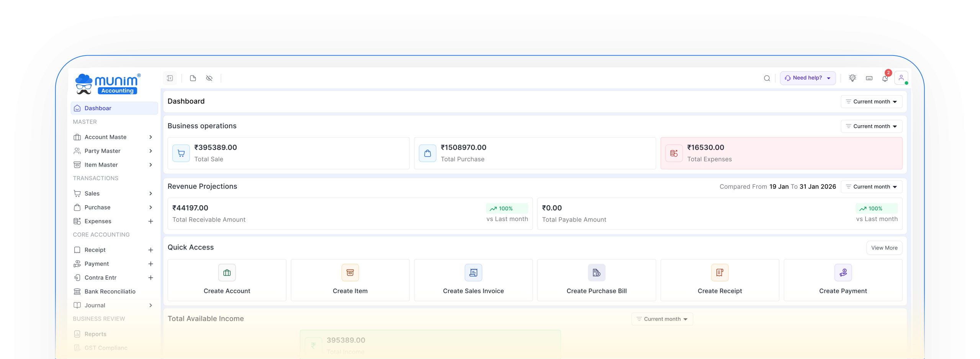The height and width of the screenshot is (359, 980).
Task: Open Receipt menu item
Action: pos(114,250)
